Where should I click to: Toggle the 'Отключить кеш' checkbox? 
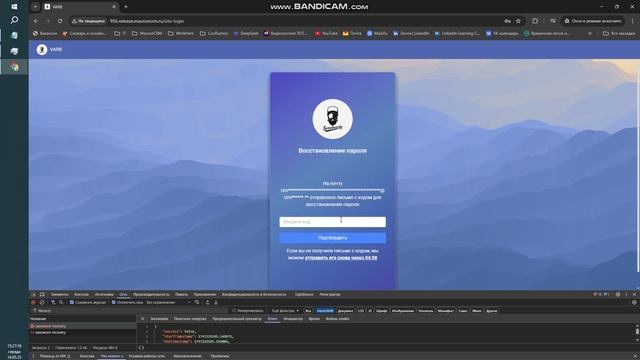tap(114, 302)
